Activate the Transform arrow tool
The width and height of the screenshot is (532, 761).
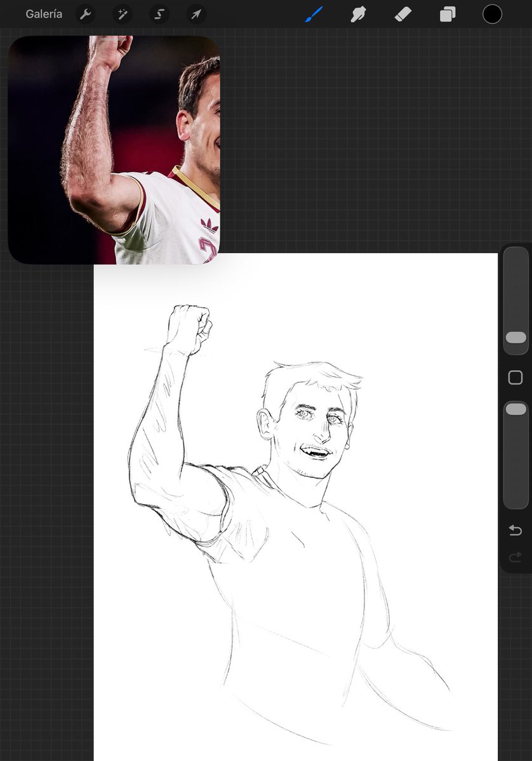click(196, 15)
